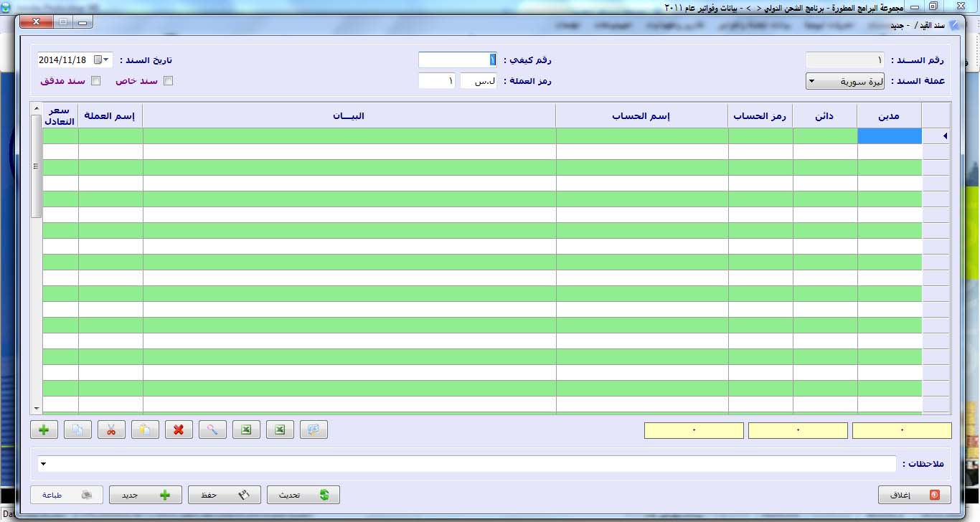The height and width of the screenshot is (522, 980).
Task: Select the دائن column header
Action: point(825,115)
